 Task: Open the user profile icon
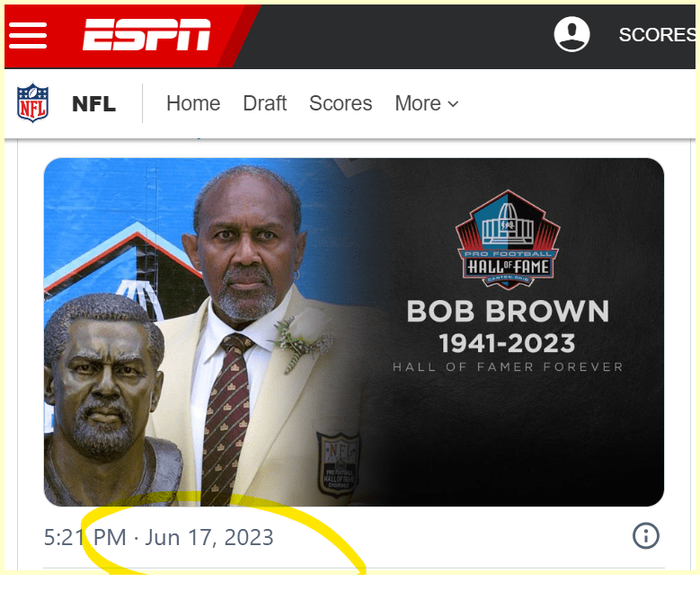click(x=572, y=34)
